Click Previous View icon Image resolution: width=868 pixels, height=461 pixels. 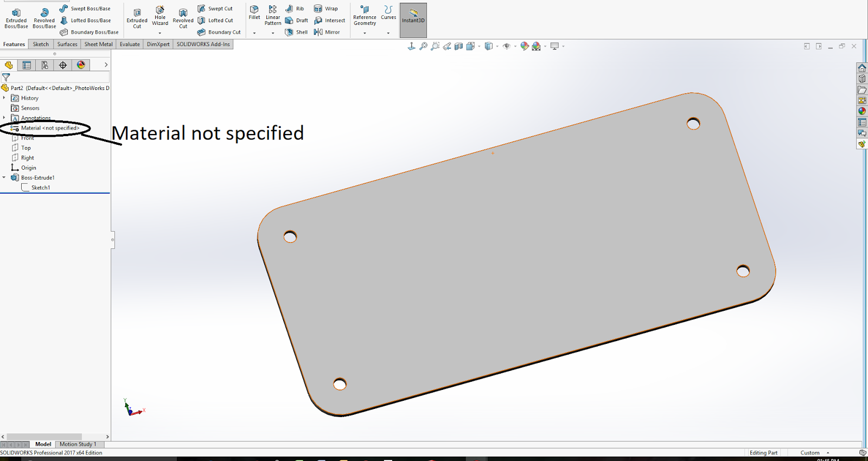click(x=447, y=46)
